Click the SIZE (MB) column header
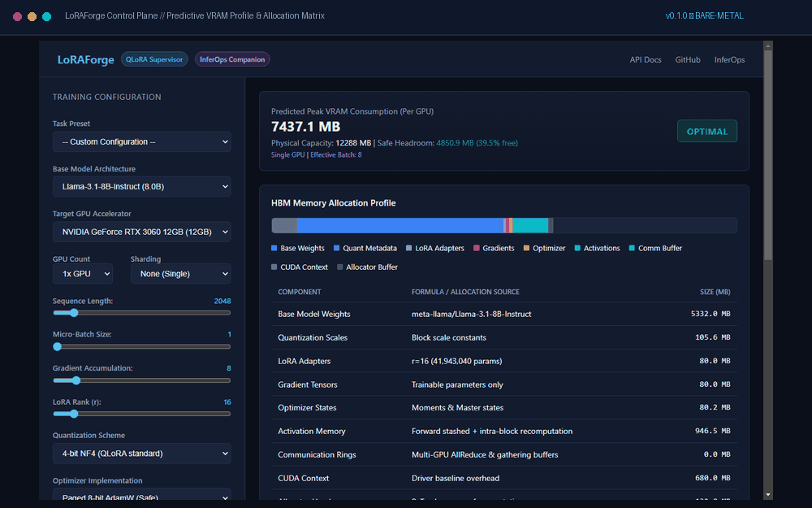Viewport: 812px width, 508px height. click(x=715, y=292)
